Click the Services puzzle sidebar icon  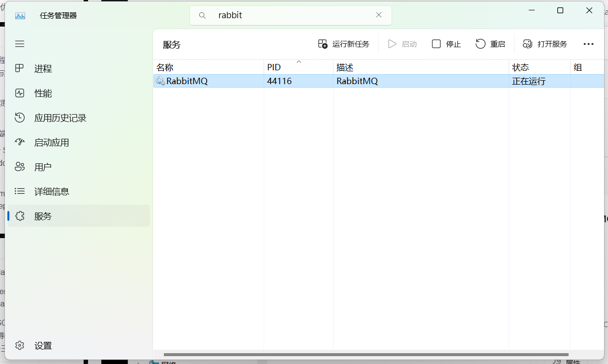point(20,216)
